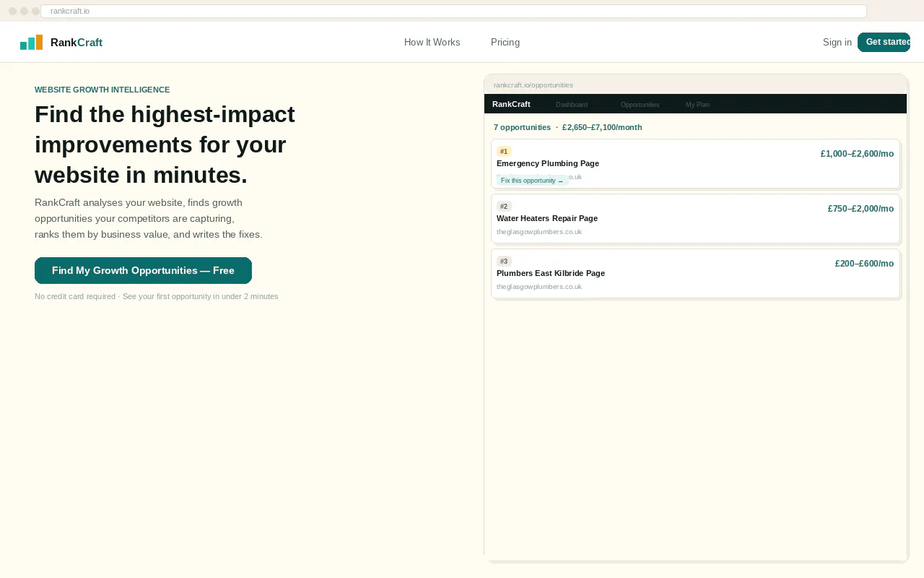Viewport: 924px width, 578px height.
Task: Click RankCraft logo in the preview navbar
Action: tap(511, 104)
